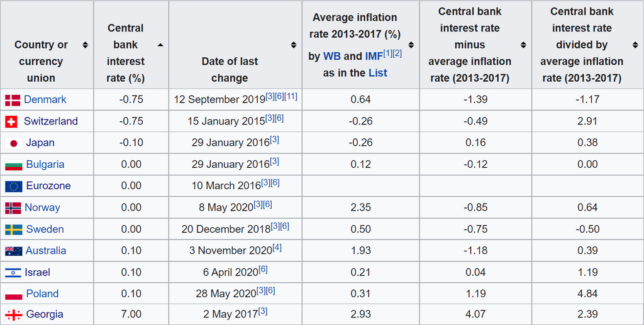Screen dimensions: 644x325
Task: Follow the List link in header
Action: tap(378, 73)
